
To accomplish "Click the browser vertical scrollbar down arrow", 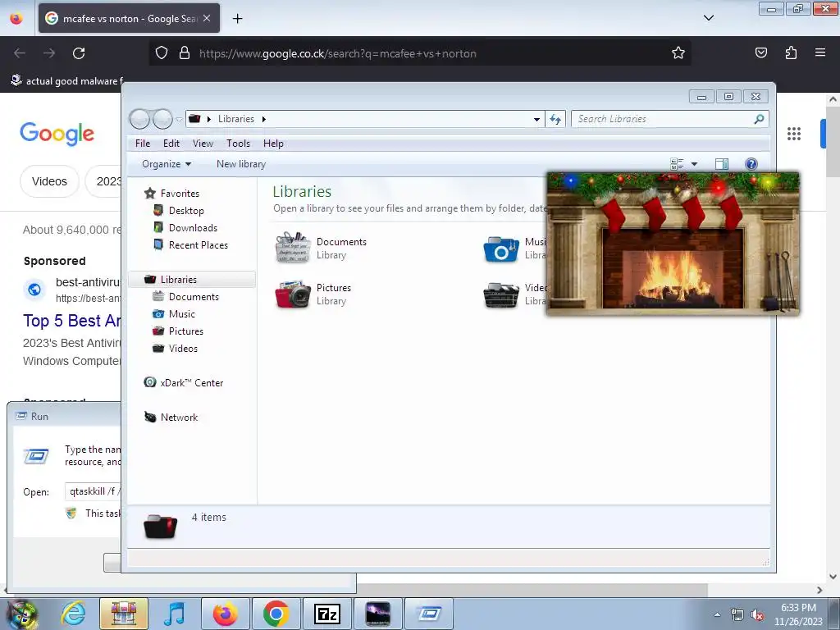I will pos(833,577).
